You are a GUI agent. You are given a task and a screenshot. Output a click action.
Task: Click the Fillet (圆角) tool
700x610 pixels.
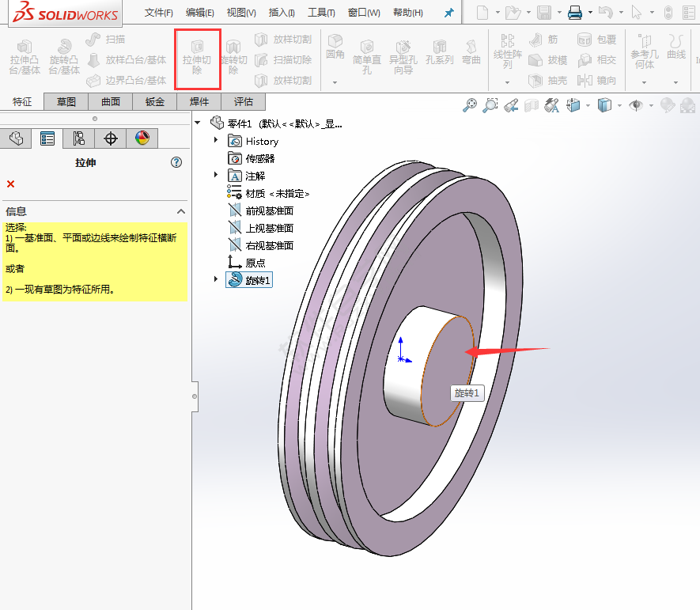[x=335, y=47]
